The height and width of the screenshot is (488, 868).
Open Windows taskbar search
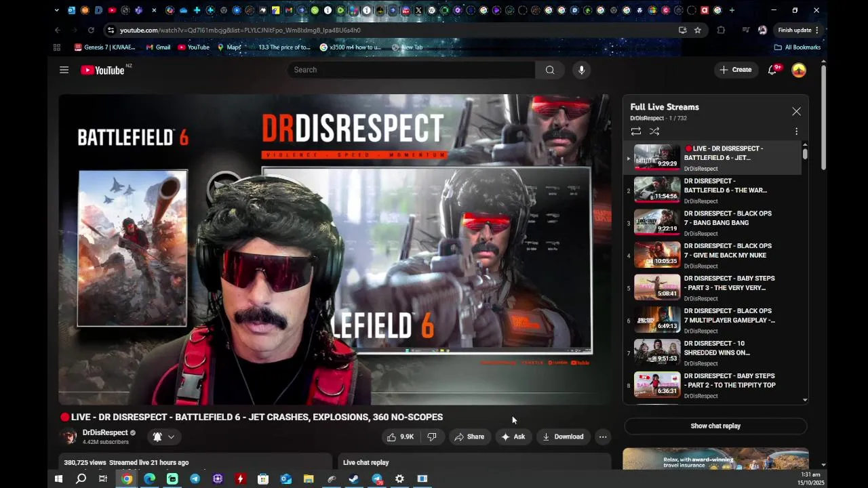pos(81,479)
